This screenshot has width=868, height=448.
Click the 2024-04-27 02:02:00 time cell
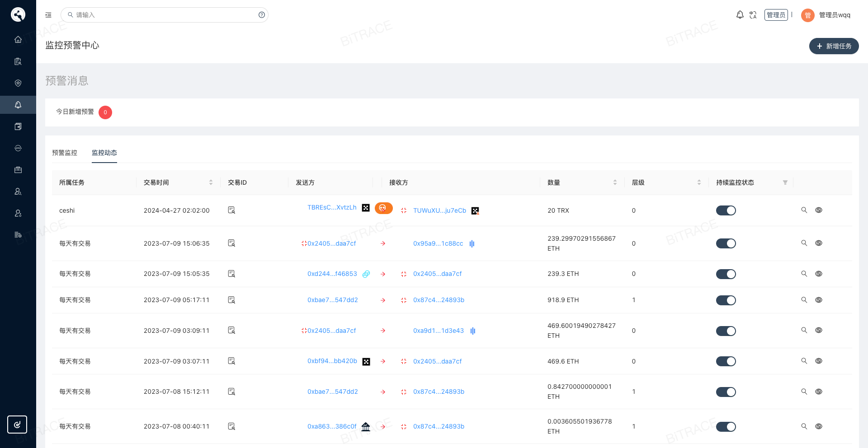tap(177, 210)
